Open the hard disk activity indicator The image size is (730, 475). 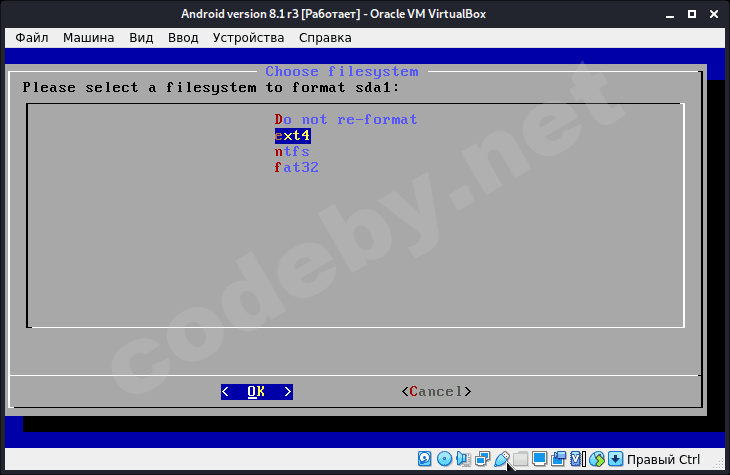425,459
